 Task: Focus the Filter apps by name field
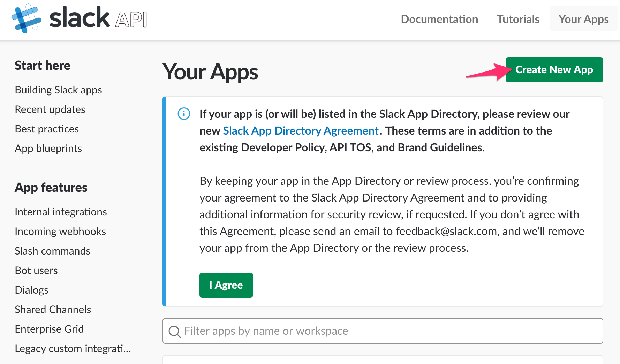[x=383, y=331]
